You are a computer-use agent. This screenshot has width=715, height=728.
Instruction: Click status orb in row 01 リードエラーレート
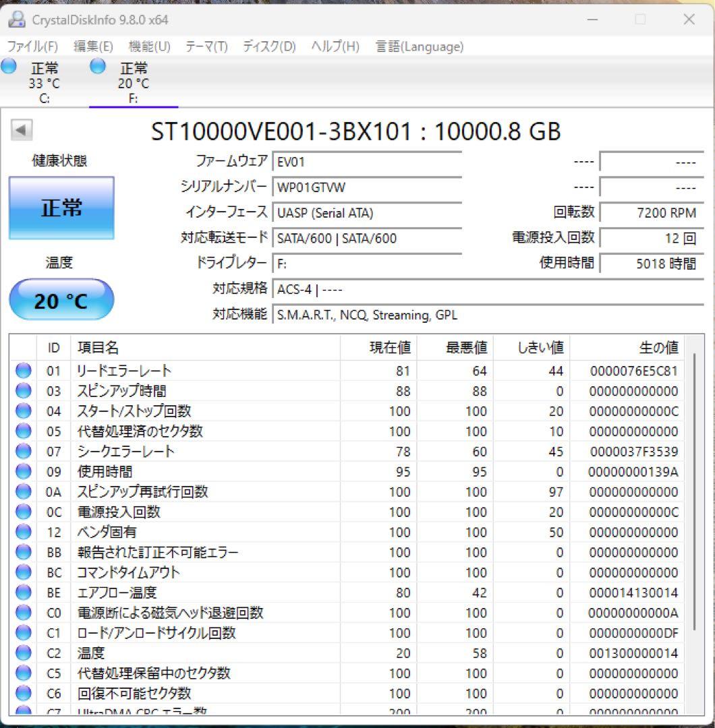click(x=23, y=371)
